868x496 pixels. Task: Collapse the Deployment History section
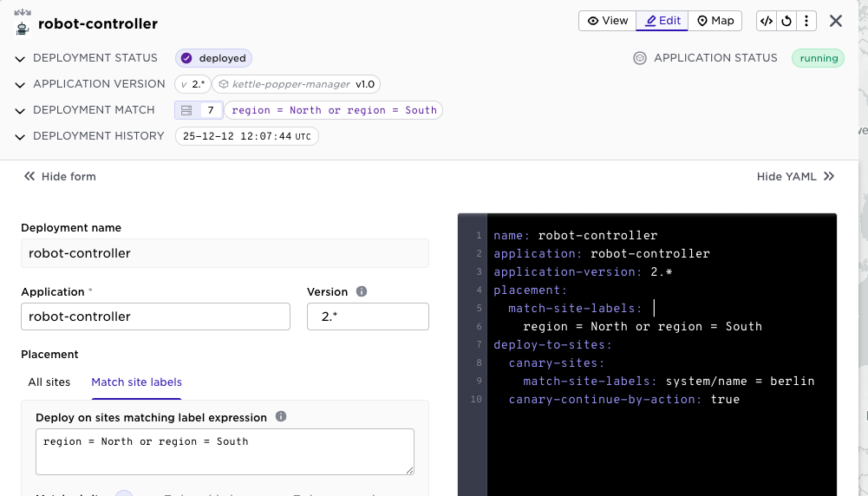click(20, 137)
